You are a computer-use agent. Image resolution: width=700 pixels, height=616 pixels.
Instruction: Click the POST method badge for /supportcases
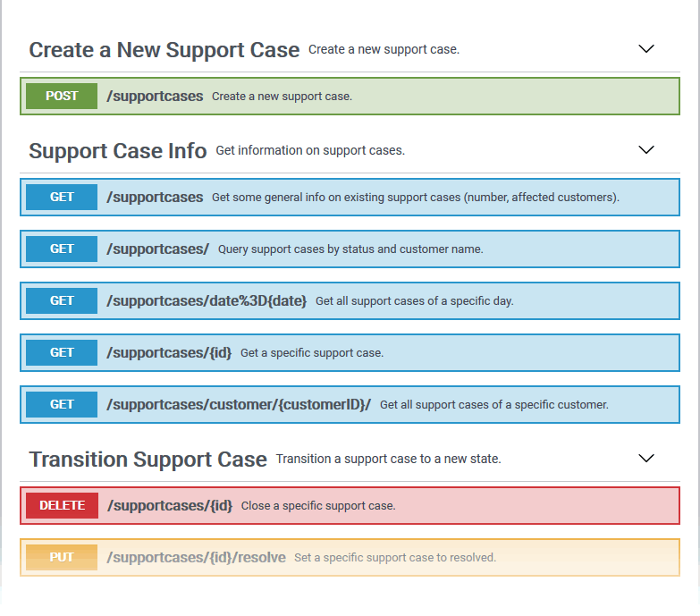coord(62,96)
